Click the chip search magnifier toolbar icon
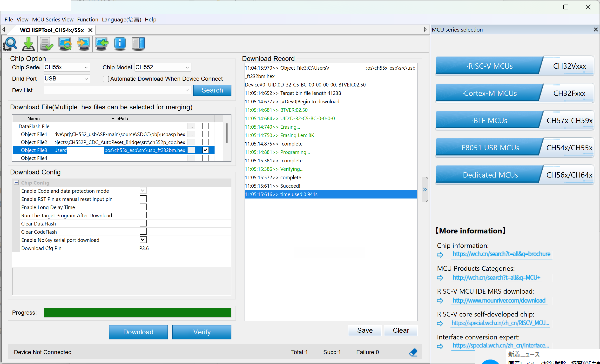This screenshot has height=364, width=600. click(x=10, y=44)
